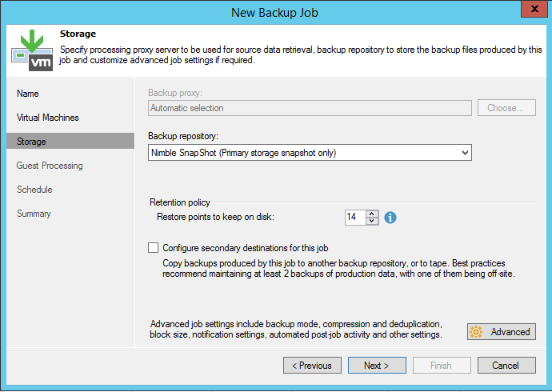
Task: Click the "Restore points to keep on disk:" label
Action: pos(215,217)
